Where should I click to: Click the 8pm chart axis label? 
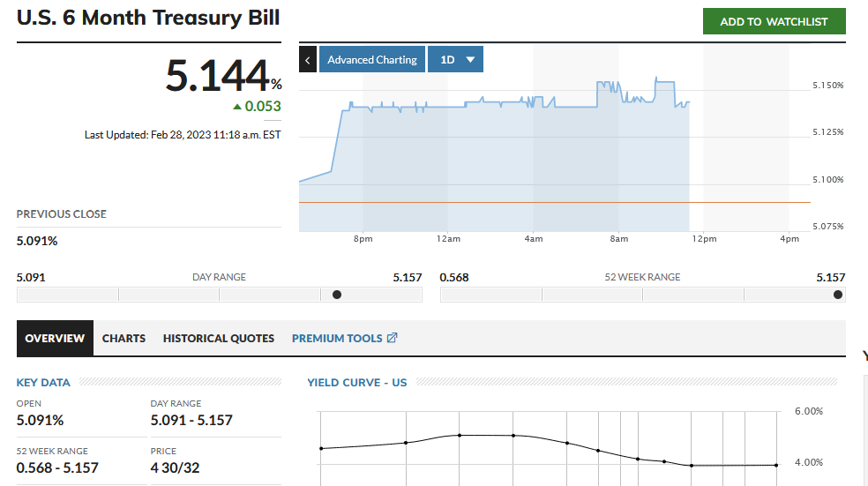coord(363,238)
